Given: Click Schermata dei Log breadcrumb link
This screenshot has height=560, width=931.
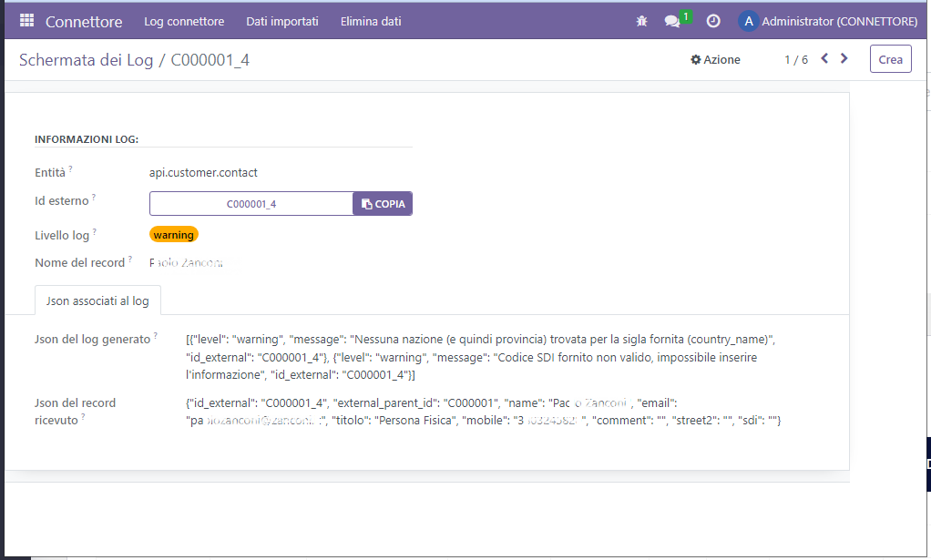Looking at the screenshot, I should pos(87,60).
